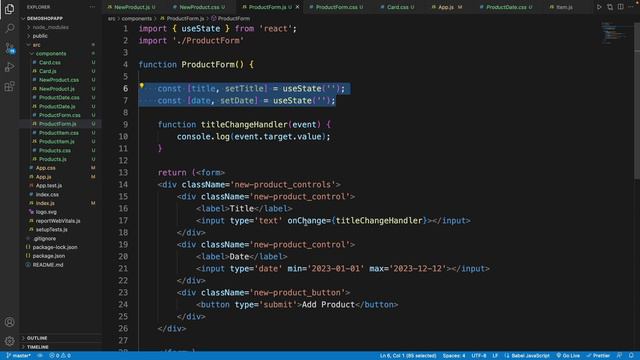Open the Accounts menu icon
Screen dimensions: 640x360
point(9,322)
